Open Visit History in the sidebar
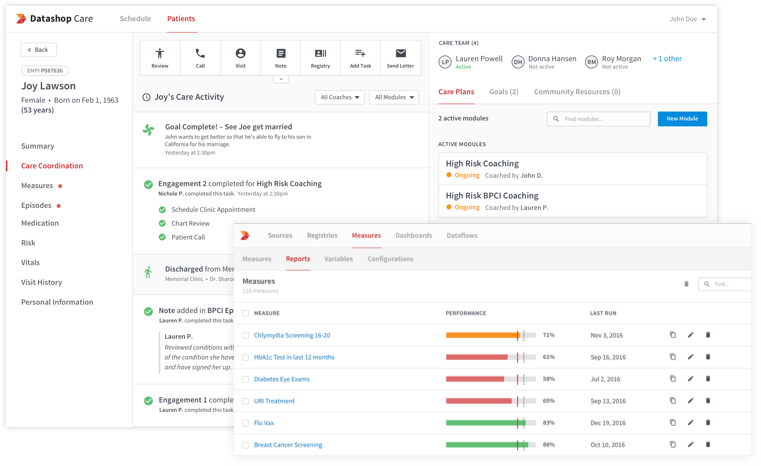761x466 pixels. [41, 282]
